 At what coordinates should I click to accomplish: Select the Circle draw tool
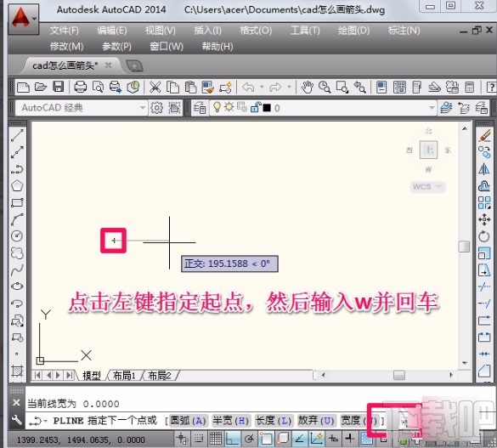click(17, 235)
